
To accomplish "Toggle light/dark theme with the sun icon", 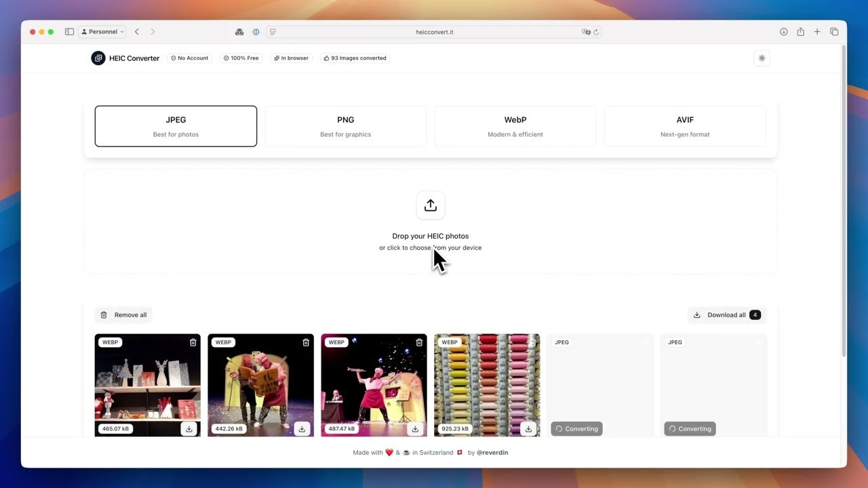I will pyautogui.click(x=762, y=58).
